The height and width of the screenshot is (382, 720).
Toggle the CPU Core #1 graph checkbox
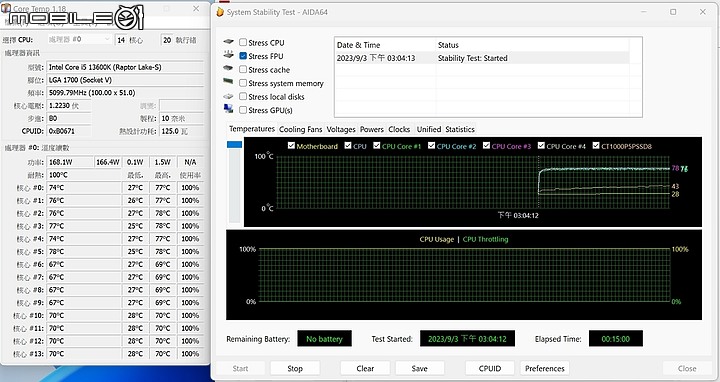377,146
